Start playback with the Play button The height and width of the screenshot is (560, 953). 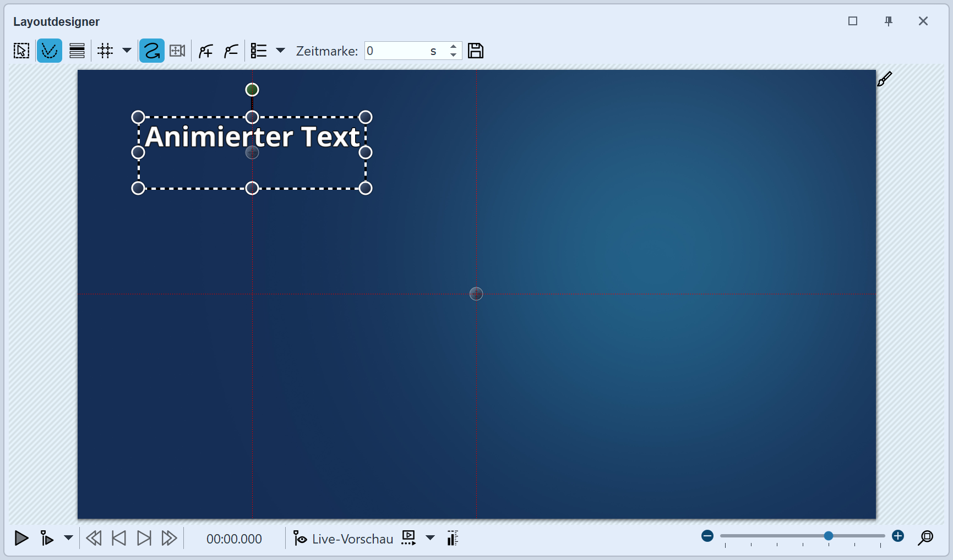21,538
